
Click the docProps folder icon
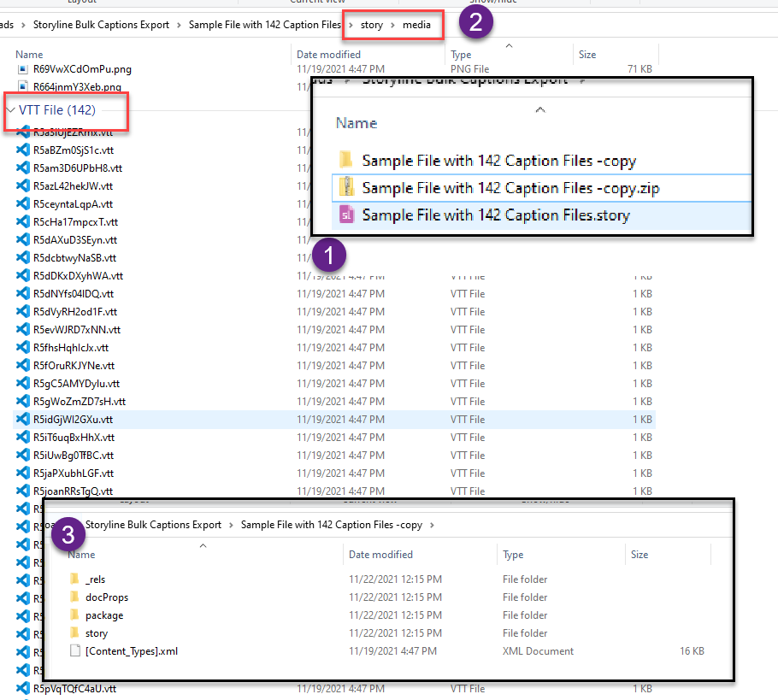coord(74,597)
